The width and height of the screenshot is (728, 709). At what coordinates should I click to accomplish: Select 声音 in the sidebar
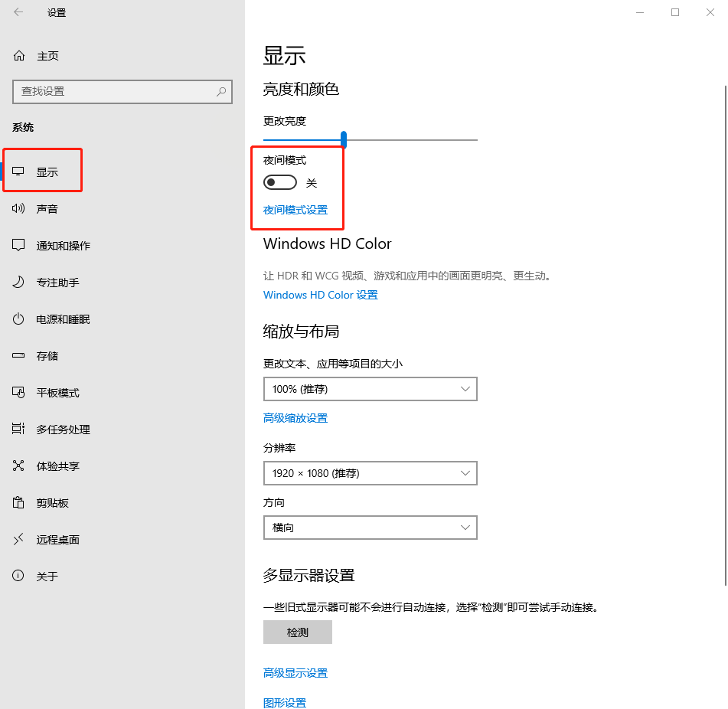(x=47, y=209)
